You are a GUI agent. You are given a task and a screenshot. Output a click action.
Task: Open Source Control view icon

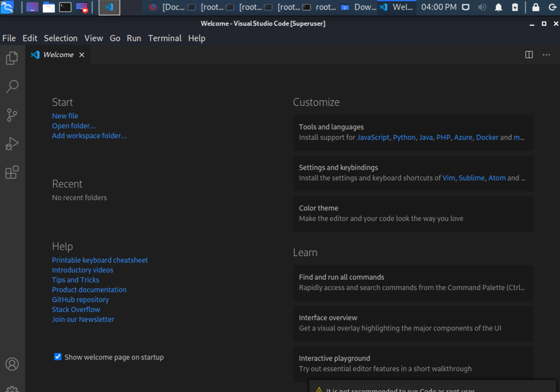pos(12,115)
